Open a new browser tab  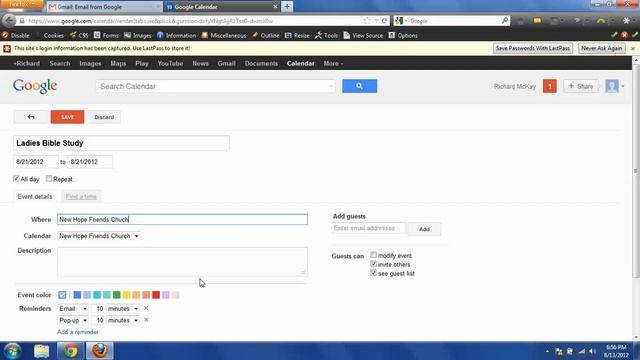click(287, 7)
